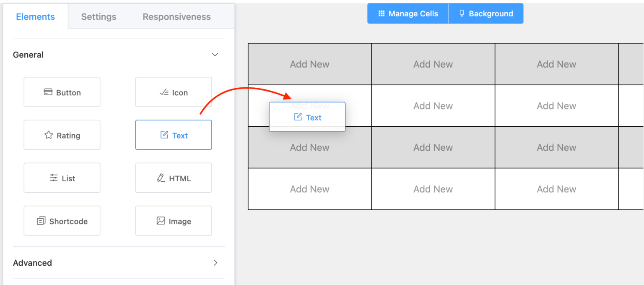Viewport: 644px width, 285px height.
Task: Expand the Advanced elements section
Action: (215, 263)
